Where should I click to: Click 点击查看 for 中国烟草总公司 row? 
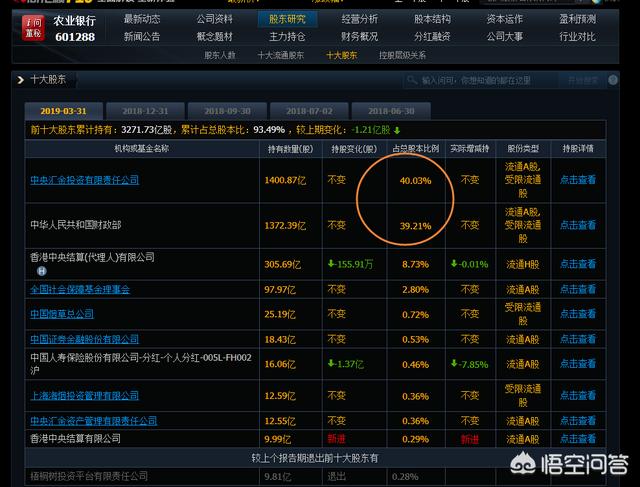pyautogui.click(x=578, y=314)
